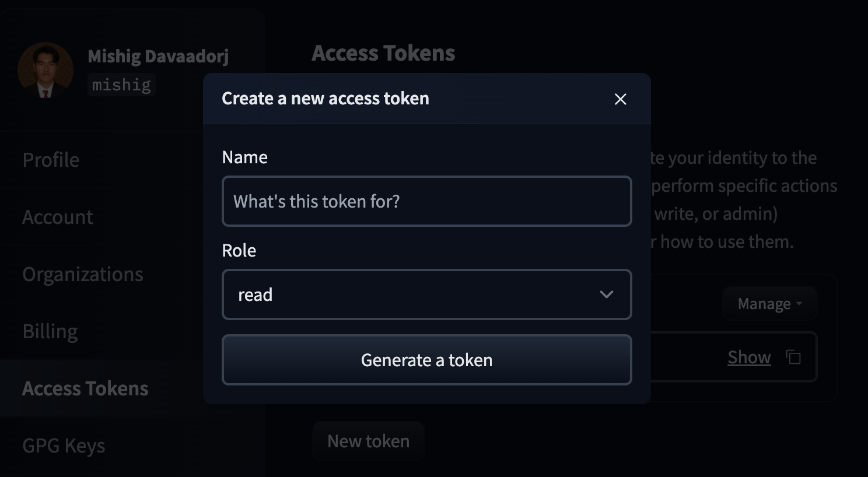
Task: Click the Mishig Davaadorj name heading
Action: (x=158, y=56)
